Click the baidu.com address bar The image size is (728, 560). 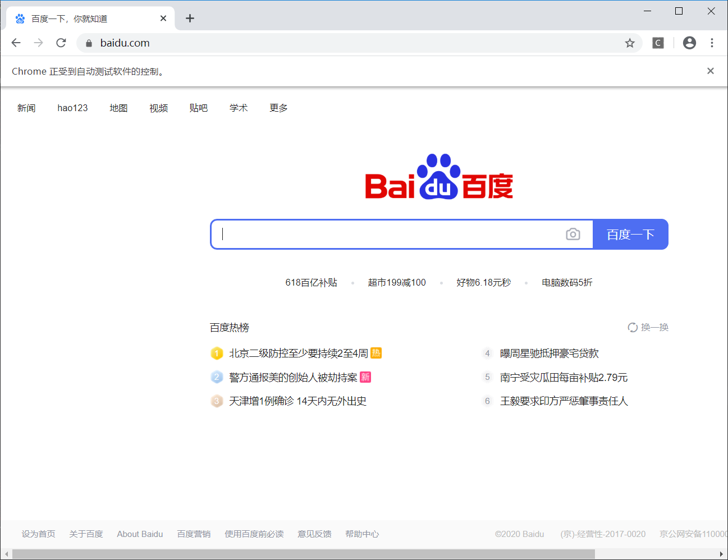359,43
